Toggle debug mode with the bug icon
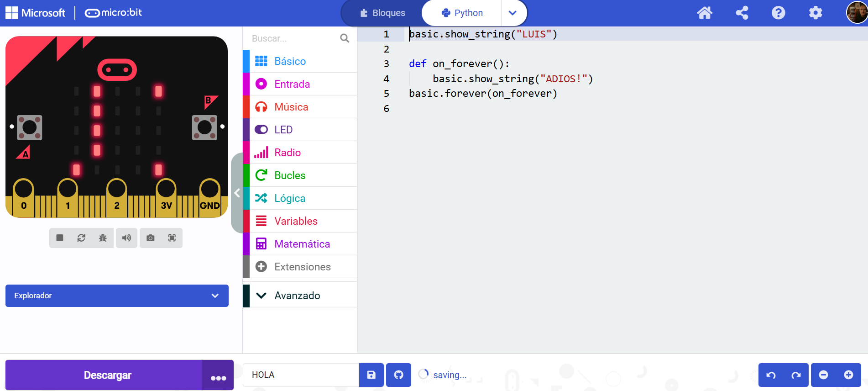Image resolution: width=868 pixels, height=391 pixels. [x=103, y=238]
